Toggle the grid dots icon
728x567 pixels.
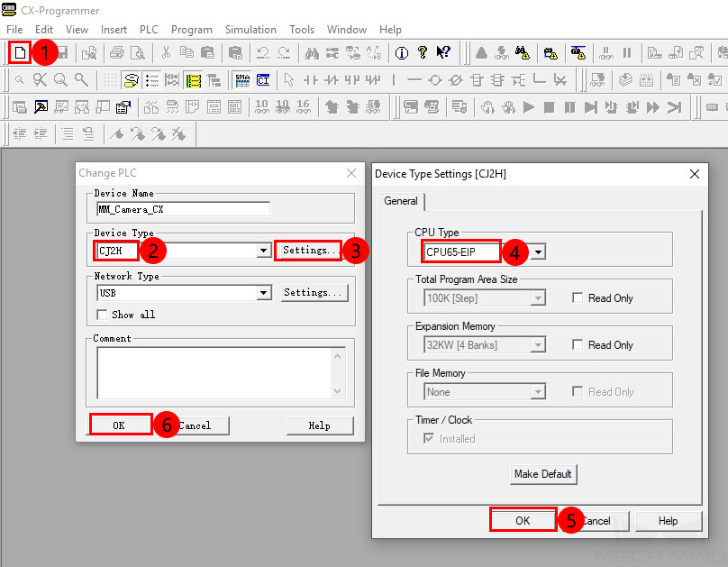click(x=110, y=80)
